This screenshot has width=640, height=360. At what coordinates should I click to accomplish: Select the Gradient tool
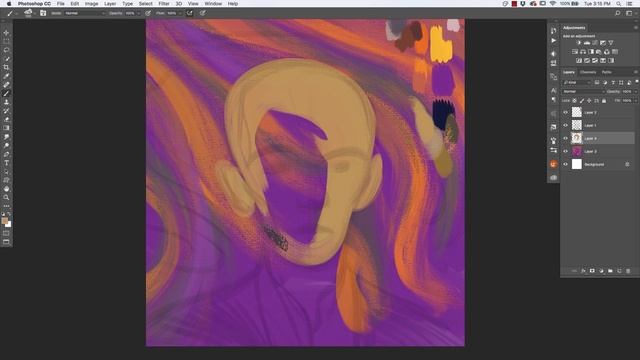[x=6, y=128]
